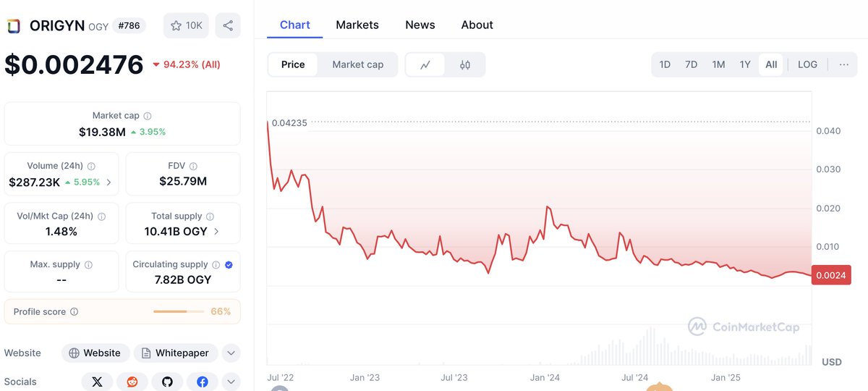Click the Jul '22 axis label
Screen dimensions: 868x391
pos(282,377)
